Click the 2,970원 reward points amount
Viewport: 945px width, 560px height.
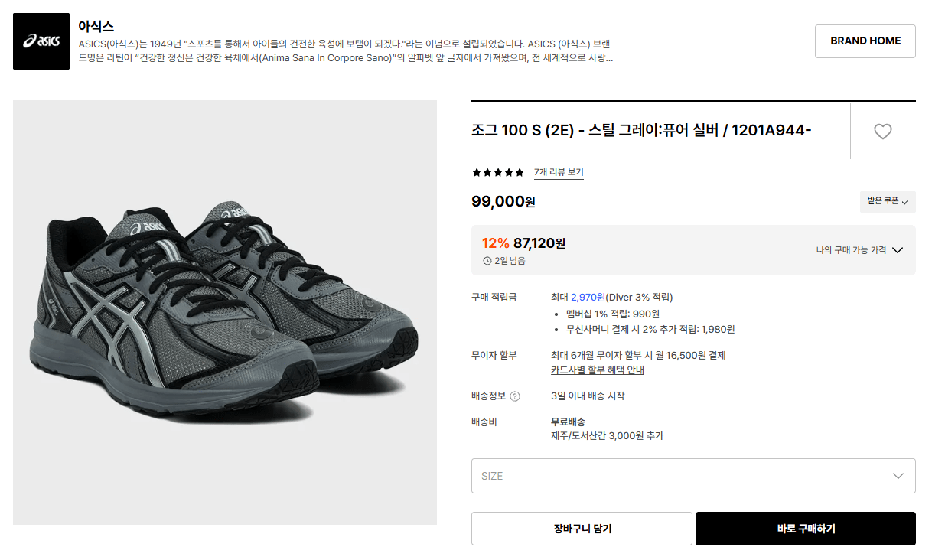(x=588, y=297)
